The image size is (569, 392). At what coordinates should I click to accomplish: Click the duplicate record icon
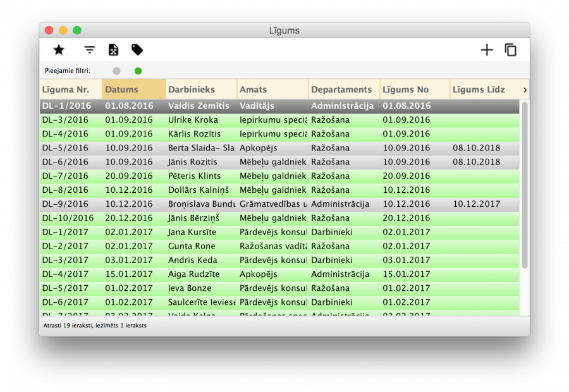click(x=511, y=49)
